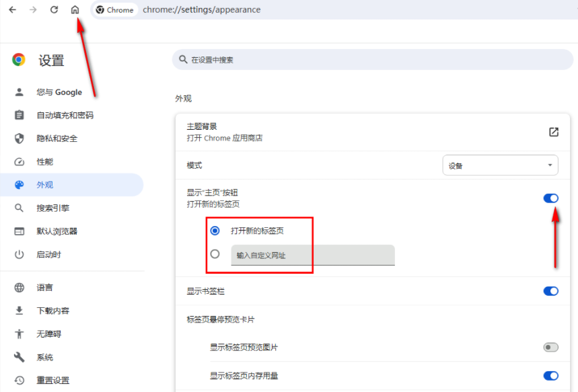Go to 语言 settings
The image size is (578, 392).
coord(72,287)
